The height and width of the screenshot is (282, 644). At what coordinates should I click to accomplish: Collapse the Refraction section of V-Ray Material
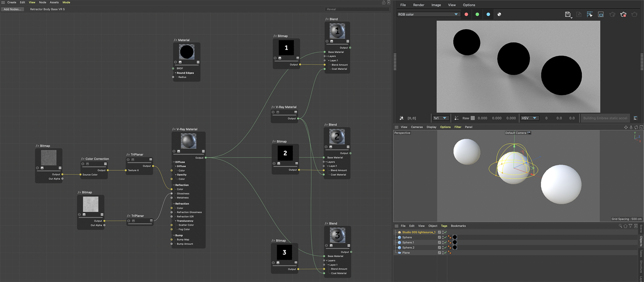(x=174, y=204)
